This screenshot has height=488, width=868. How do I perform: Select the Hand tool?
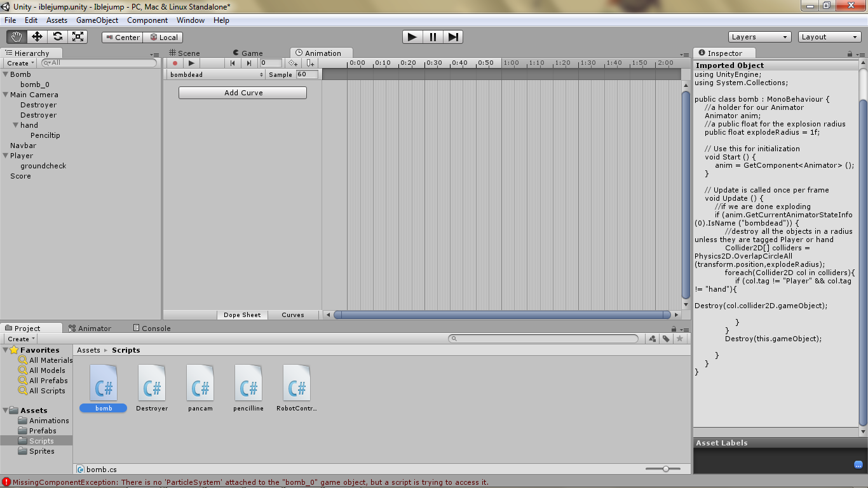pos(17,37)
